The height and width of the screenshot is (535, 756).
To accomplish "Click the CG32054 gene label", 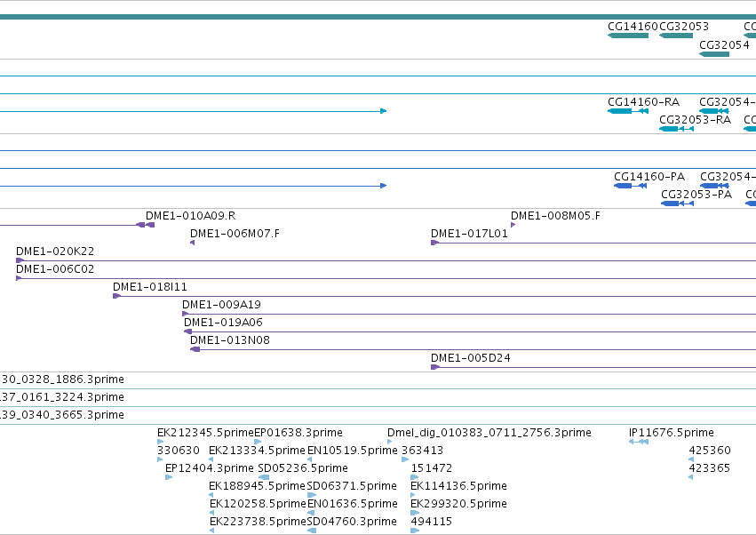I will click(724, 44).
